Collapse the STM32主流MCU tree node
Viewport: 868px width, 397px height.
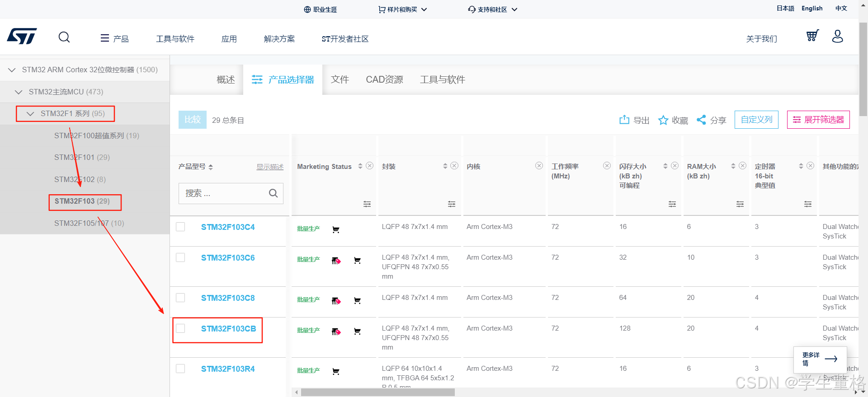point(19,92)
